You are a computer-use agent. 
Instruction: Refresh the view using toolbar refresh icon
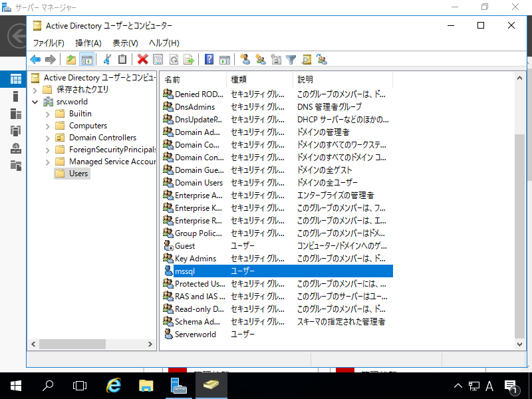174,60
